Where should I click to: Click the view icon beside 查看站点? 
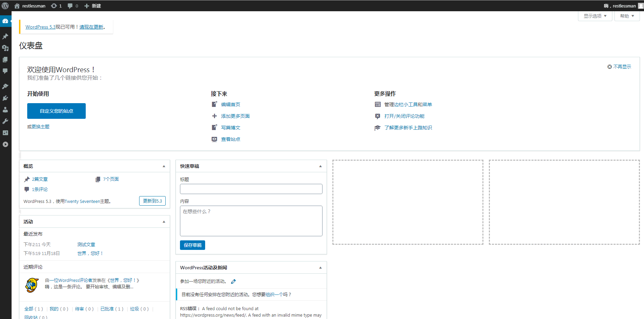click(x=214, y=139)
